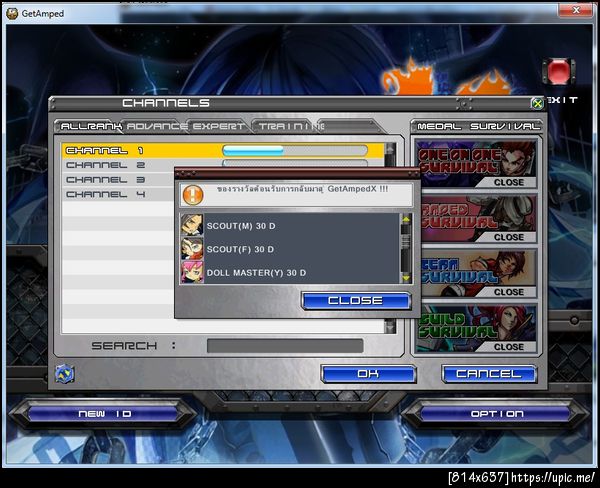
Task: Open Amped Survival banner
Action: (478, 219)
